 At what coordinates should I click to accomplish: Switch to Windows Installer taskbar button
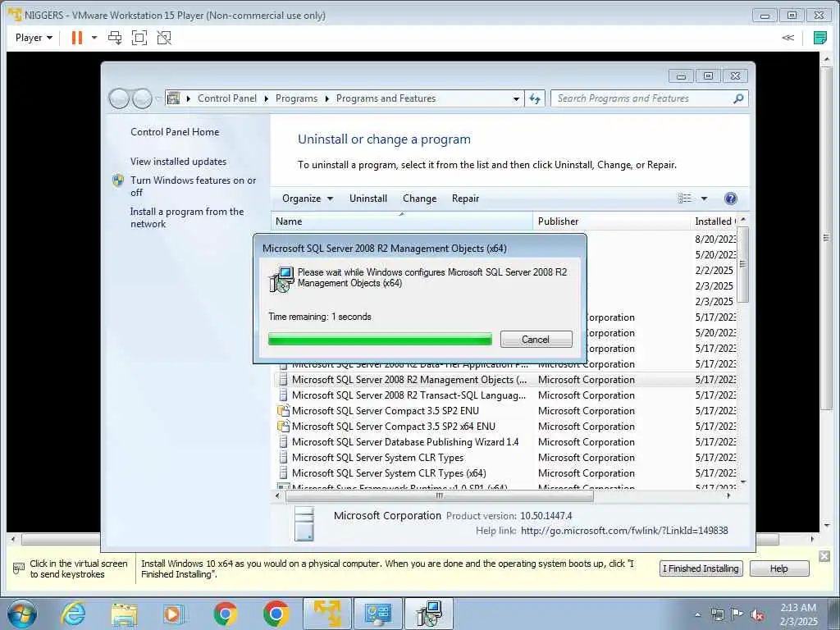pyautogui.click(x=429, y=614)
